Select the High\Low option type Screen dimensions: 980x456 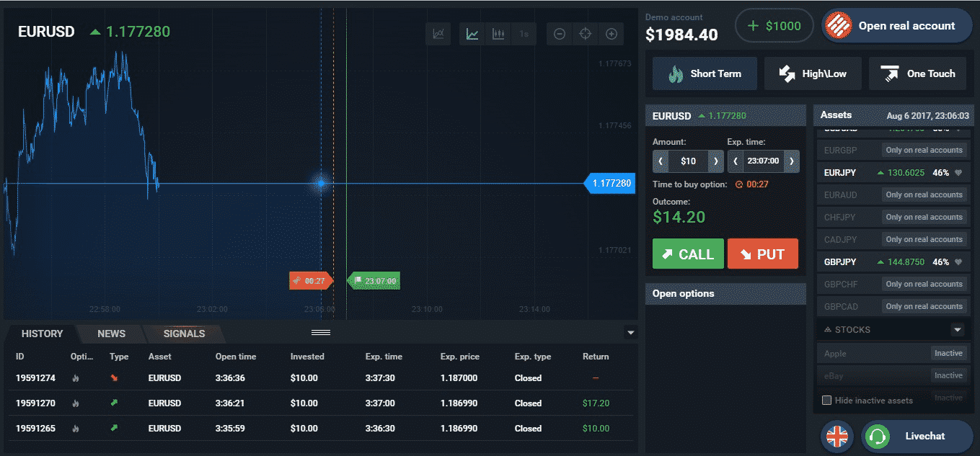click(x=811, y=73)
